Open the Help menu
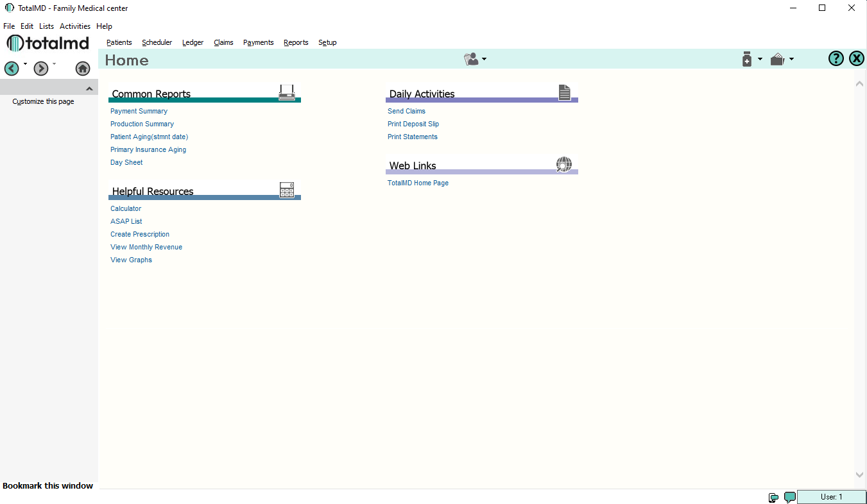This screenshot has height=504, width=867. click(x=104, y=26)
